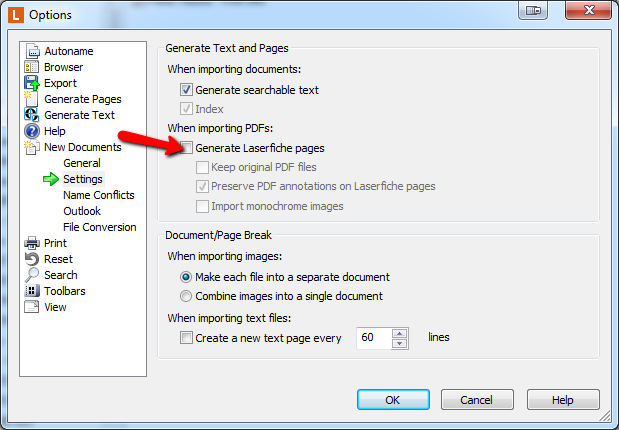Click the Reset undo arrow icon
Screen dimensions: 619x430
32,259
